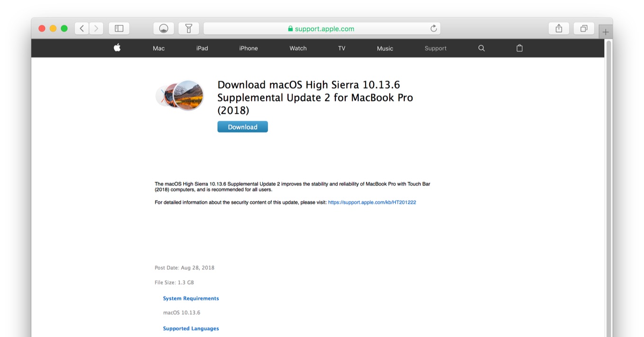
Task: Show all tabs overview icon
Action: click(584, 28)
